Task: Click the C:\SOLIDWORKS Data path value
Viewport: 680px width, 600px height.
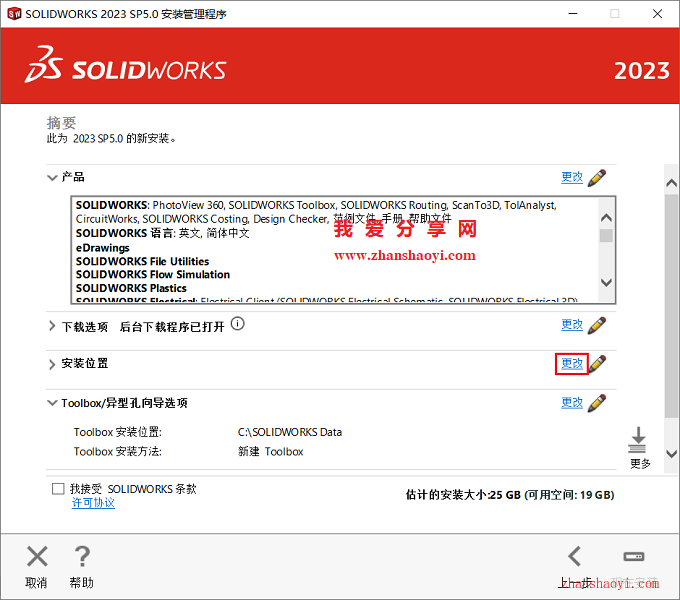Action: tap(290, 432)
